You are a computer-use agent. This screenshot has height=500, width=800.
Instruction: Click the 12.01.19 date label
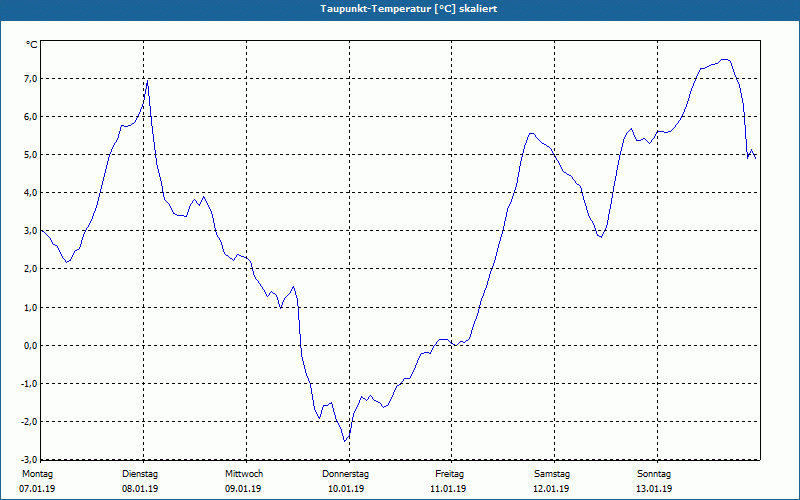(551, 489)
